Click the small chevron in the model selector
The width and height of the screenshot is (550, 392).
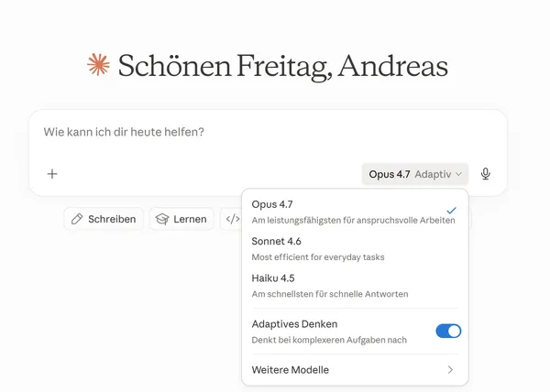(x=458, y=174)
